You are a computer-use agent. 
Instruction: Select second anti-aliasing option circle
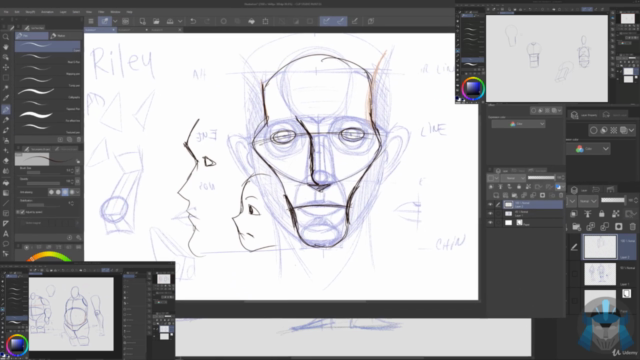[x=58, y=192]
